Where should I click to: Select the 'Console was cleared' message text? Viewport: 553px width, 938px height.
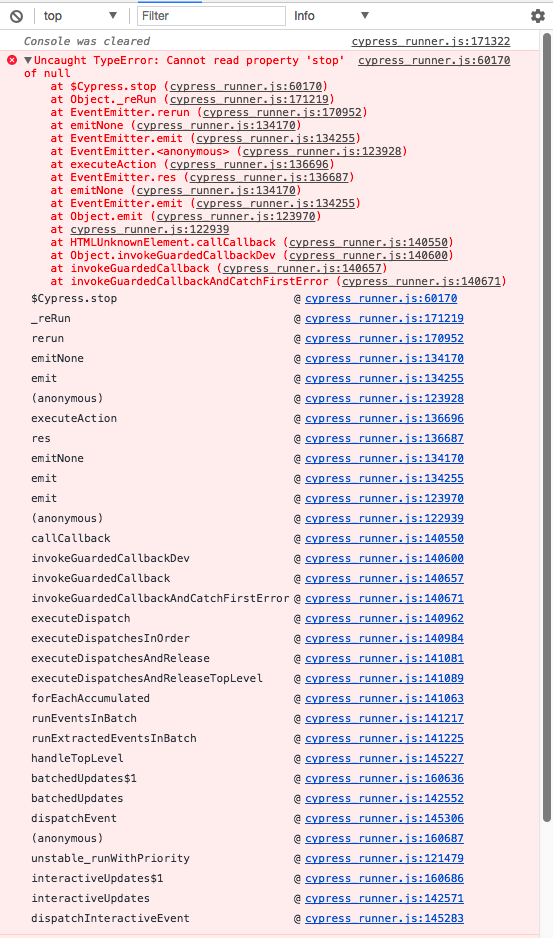pyautogui.click(x=87, y=41)
